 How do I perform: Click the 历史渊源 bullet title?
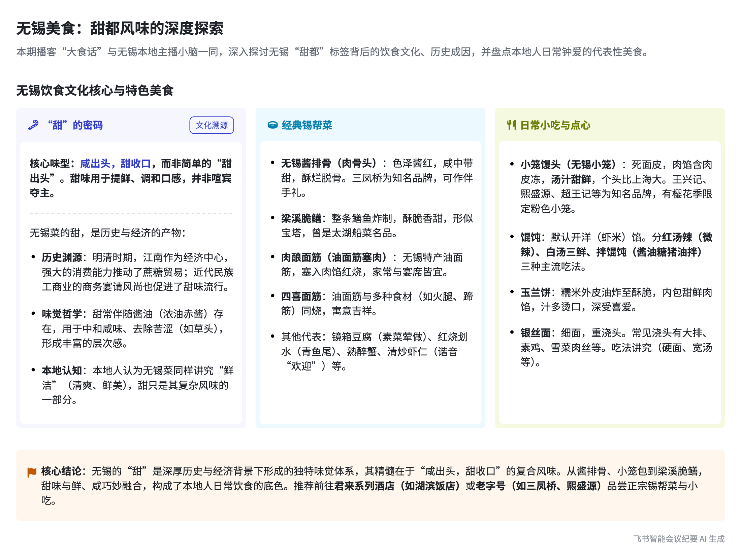tap(62, 257)
